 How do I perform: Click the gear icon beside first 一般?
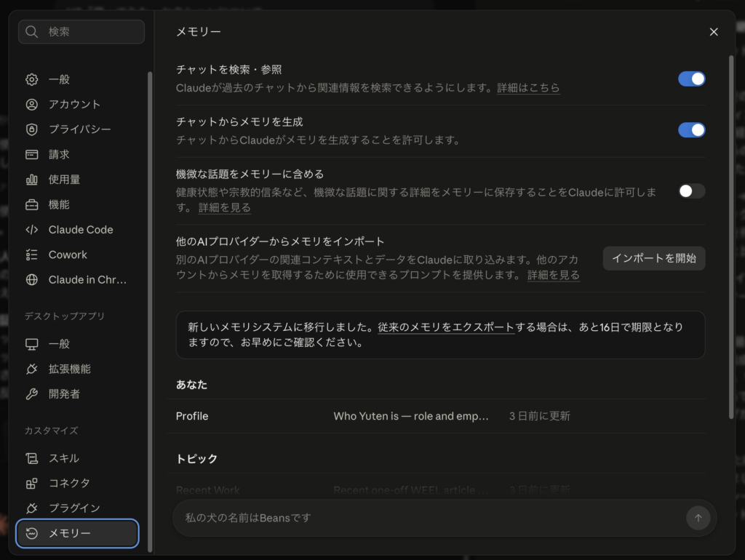[x=32, y=79]
